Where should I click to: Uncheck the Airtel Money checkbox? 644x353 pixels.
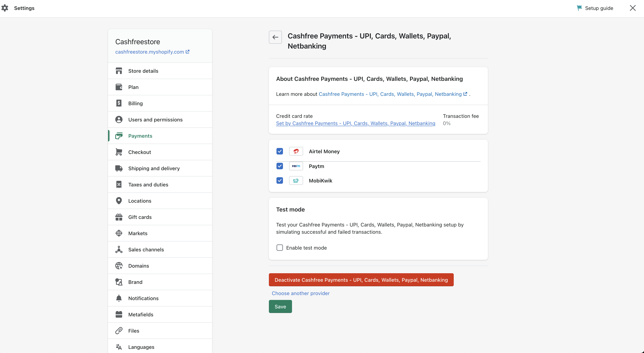pos(280,151)
